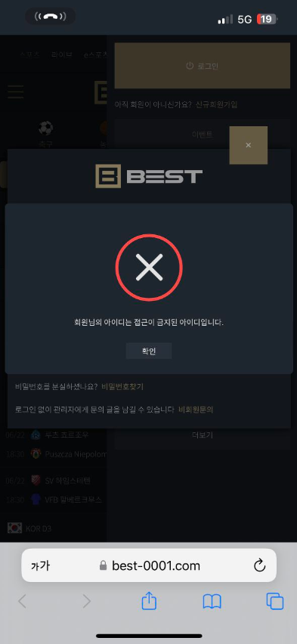
Task: Reload the page with refresh icon
Action: pyautogui.click(x=260, y=566)
